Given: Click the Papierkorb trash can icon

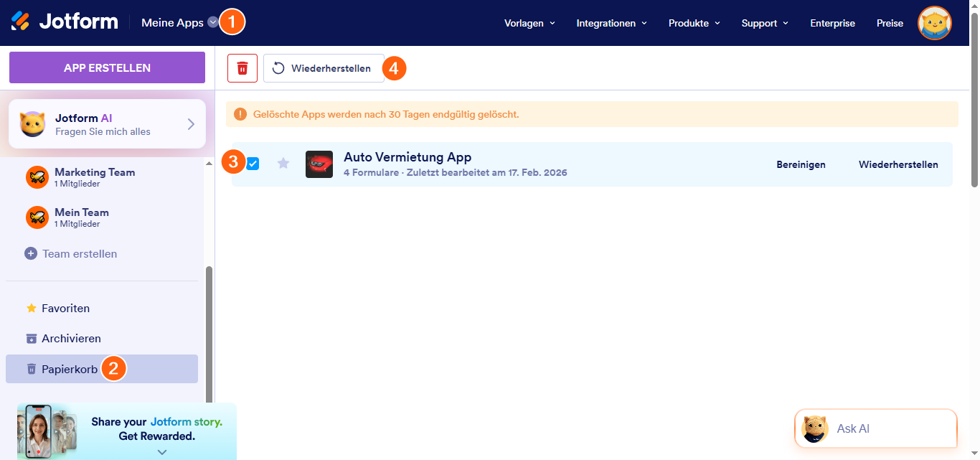Looking at the screenshot, I should (x=31, y=369).
